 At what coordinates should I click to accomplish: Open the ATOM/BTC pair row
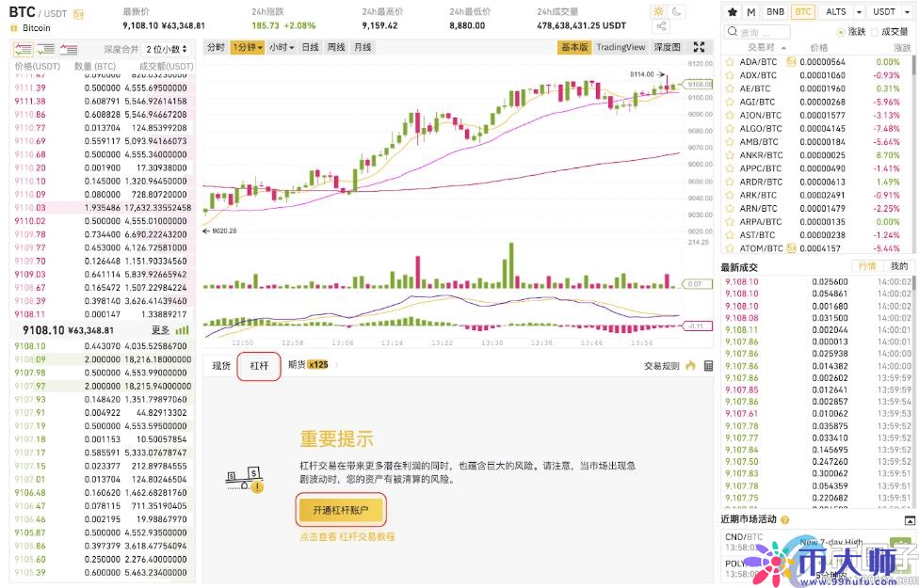click(817, 248)
